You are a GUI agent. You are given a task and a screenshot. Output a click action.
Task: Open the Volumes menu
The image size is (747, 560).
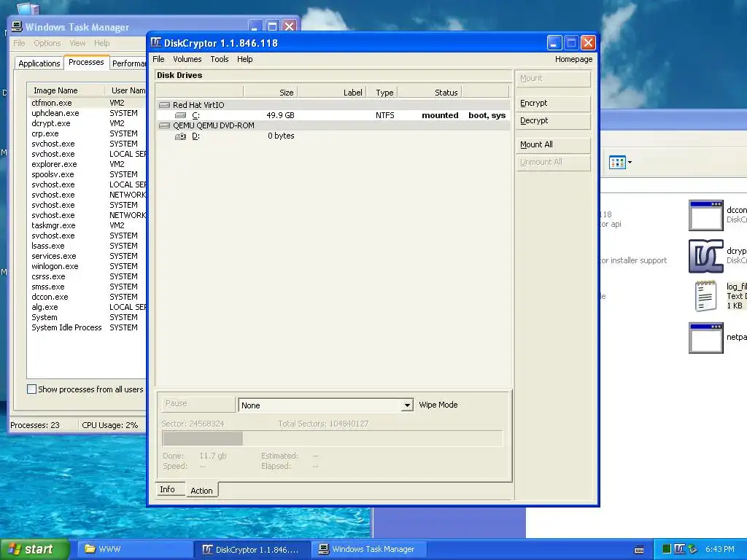(187, 59)
